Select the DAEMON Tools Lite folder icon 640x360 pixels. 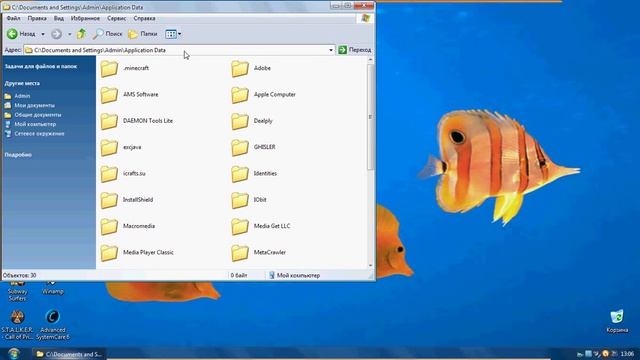coord(109,121)
